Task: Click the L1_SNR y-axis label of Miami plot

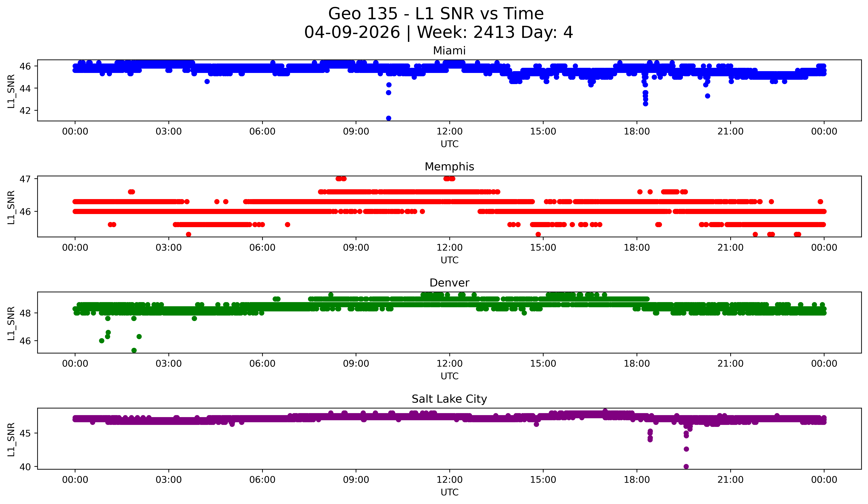Action: tap(11, 91)
